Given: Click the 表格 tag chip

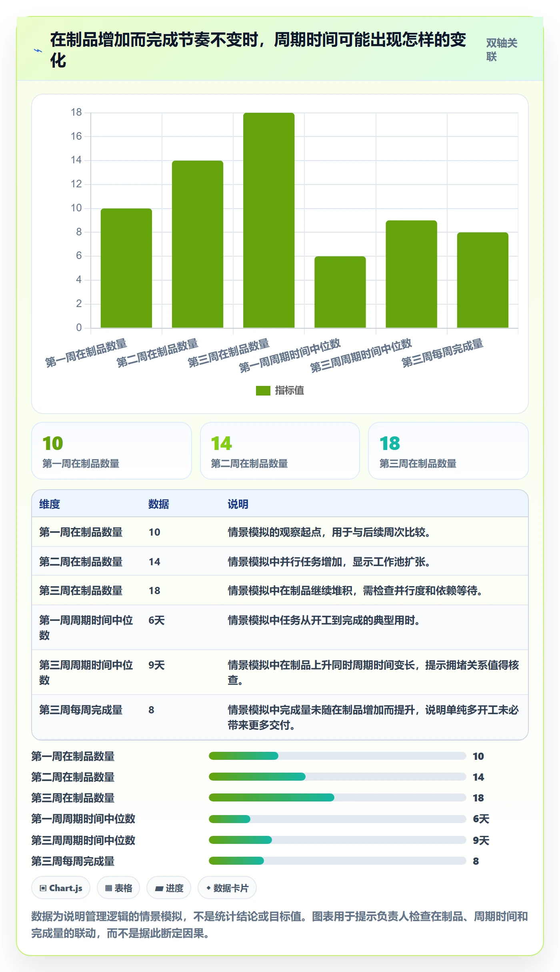Looking at the screenshot, I should click(x=118, y=888).
